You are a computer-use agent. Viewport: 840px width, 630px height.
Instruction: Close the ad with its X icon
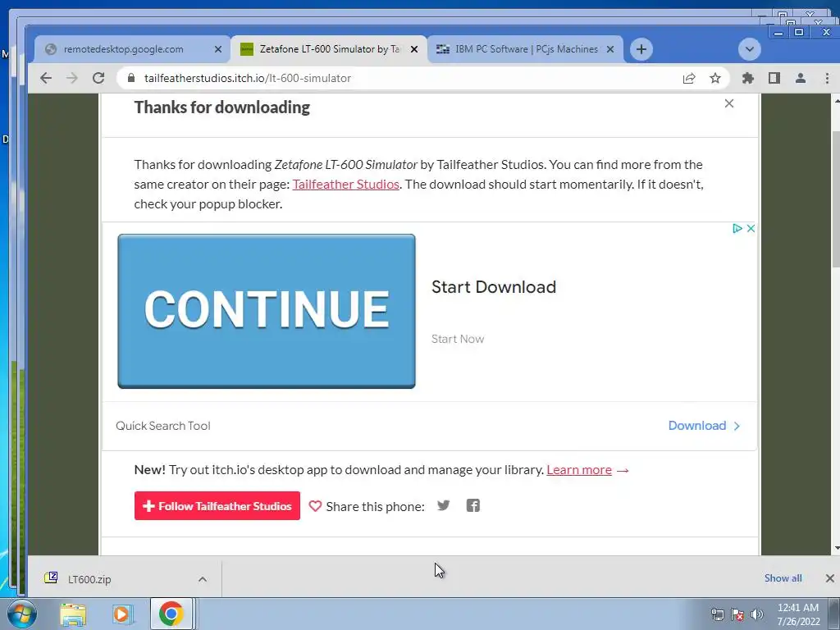coord(751,228)
